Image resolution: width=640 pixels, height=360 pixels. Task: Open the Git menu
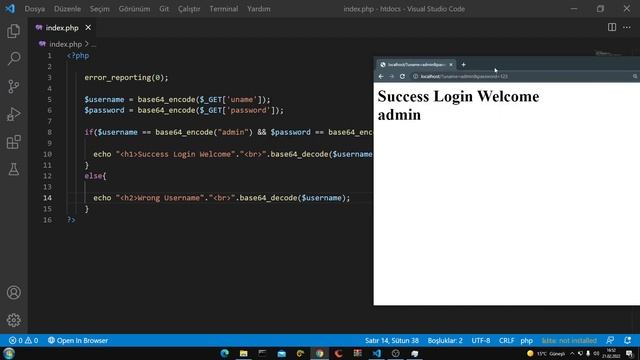point(164,9)
